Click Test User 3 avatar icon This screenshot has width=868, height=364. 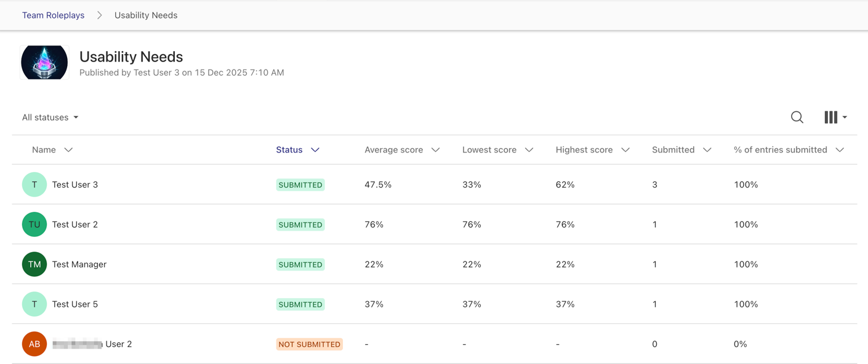tap(34, 184)
